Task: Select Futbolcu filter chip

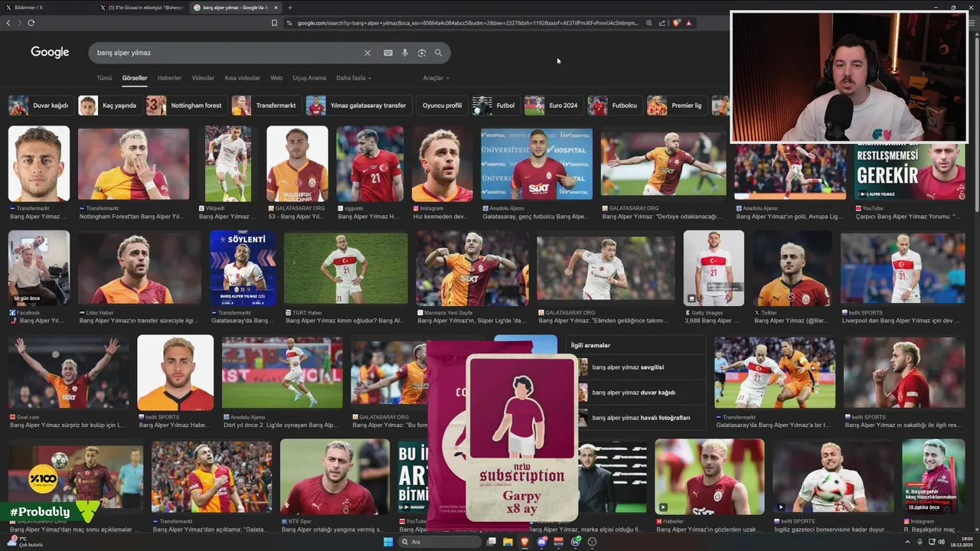Action: [x=614, y=106]
